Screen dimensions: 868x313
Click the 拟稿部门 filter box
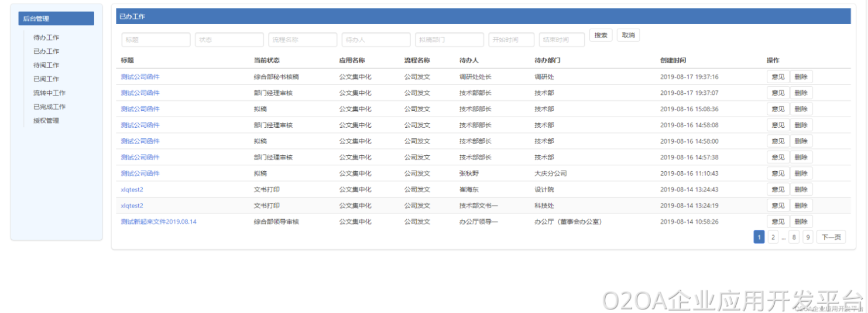[449, 40]
